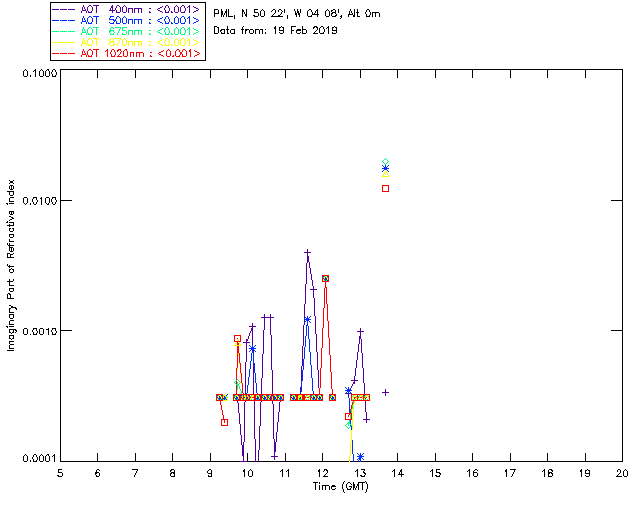Click the green AOT 675nm legend label
Screen dimensions: 640x512
click(x=127, y=32)
